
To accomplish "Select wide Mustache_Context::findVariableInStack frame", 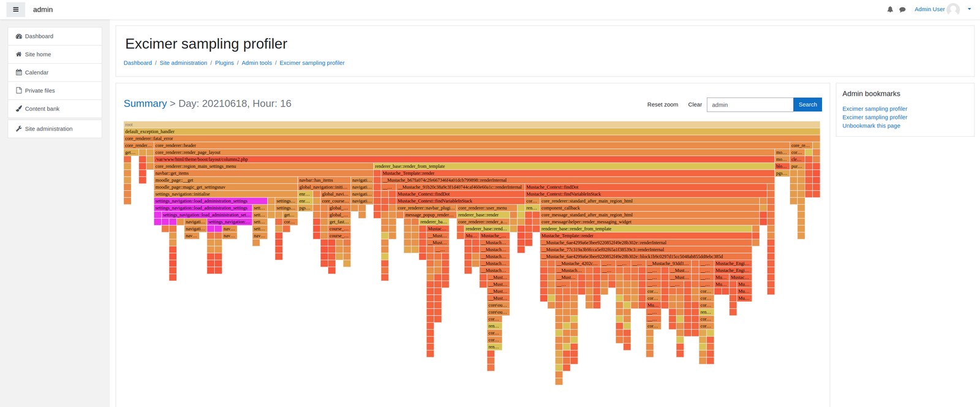I will click(x=646, y=194).
